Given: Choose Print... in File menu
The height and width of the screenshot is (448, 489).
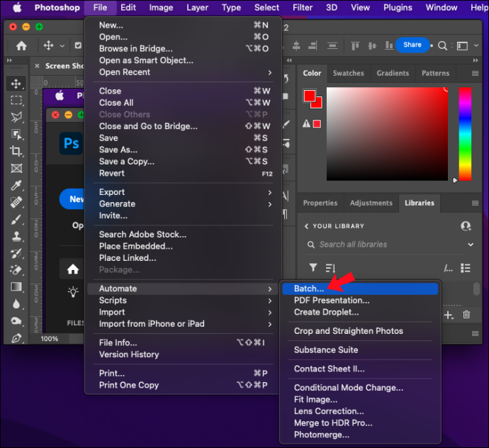Looking at the screenshot, I should pyautogui.click(x=183, y=374).
